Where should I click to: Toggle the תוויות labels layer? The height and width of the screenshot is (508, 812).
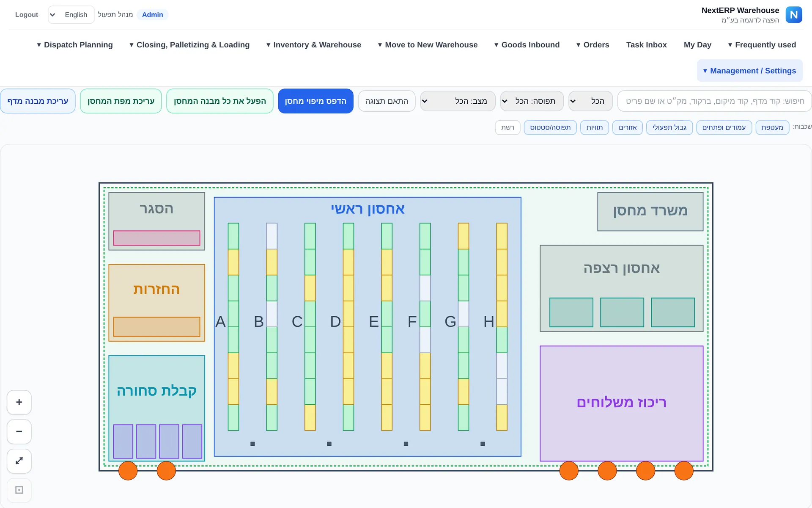[595, 127]
